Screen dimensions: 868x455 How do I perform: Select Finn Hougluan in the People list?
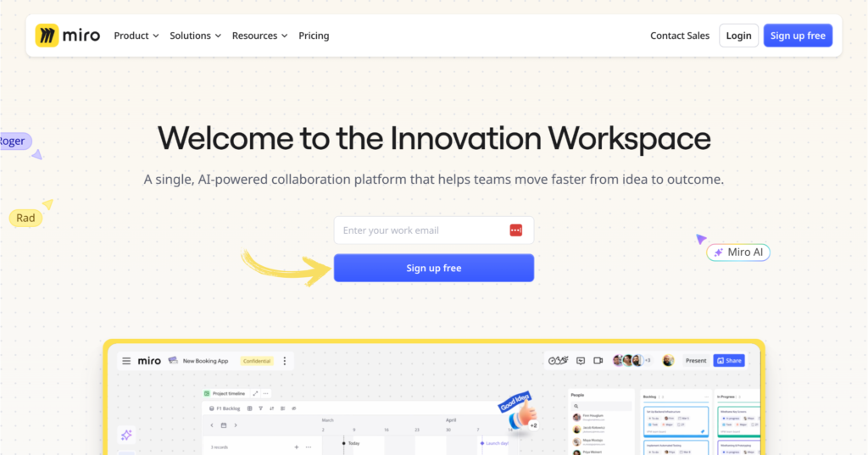coord(590,417)
